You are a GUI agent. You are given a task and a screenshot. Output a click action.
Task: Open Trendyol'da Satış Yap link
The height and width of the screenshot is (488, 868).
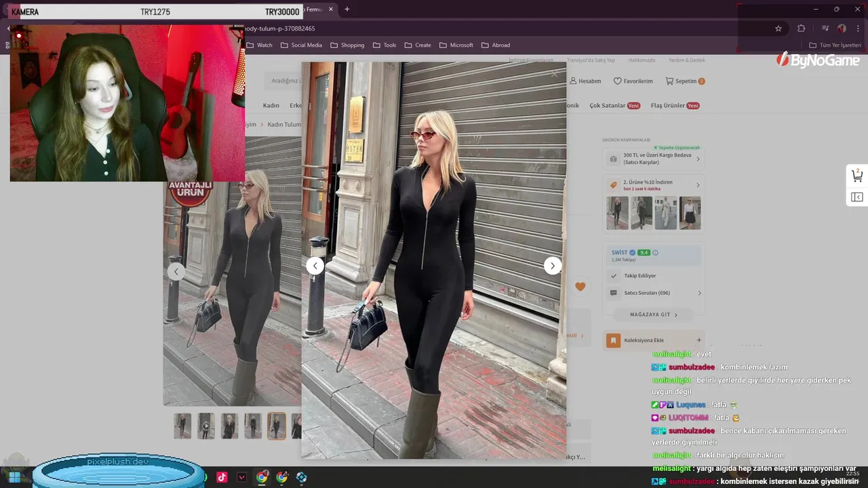click(591, 60)
